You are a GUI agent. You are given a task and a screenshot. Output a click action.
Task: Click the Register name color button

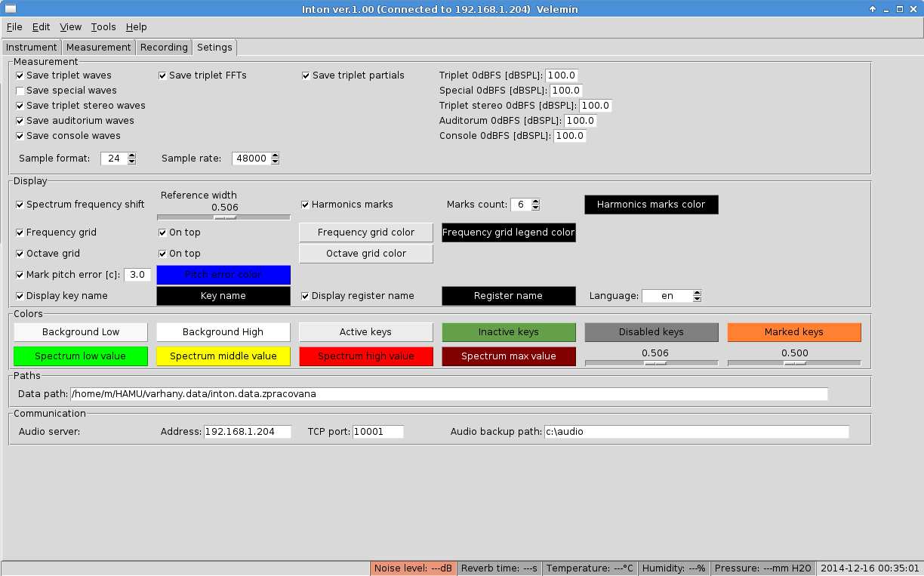pos(509,296)
